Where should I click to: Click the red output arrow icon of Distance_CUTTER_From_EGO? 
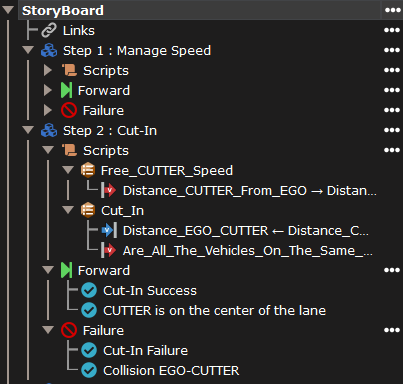tap(109, 190)
